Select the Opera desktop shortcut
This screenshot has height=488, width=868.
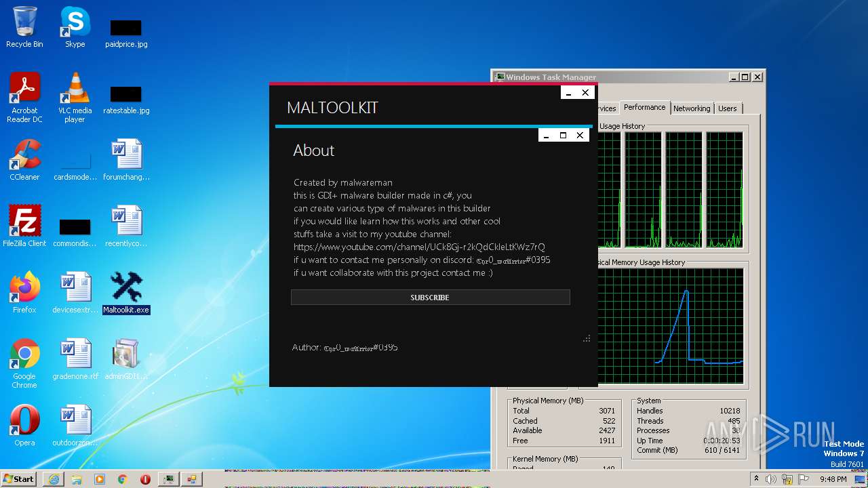[x=24, y=426]
